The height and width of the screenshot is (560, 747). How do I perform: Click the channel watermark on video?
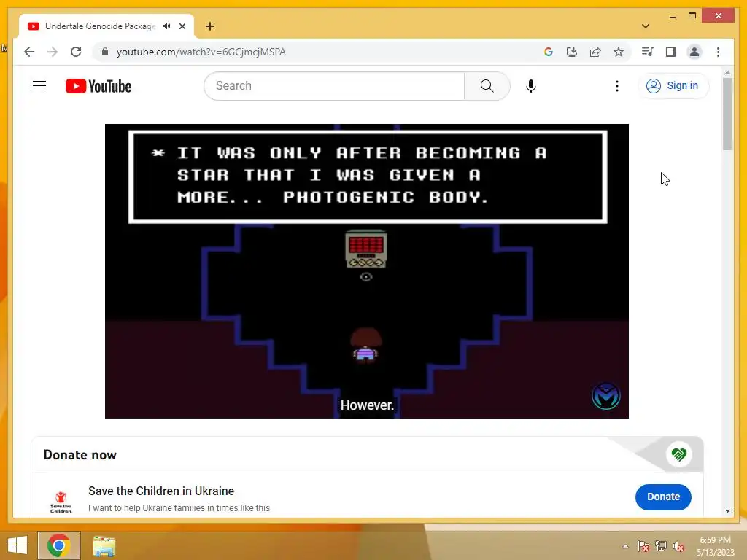point(605,396)
